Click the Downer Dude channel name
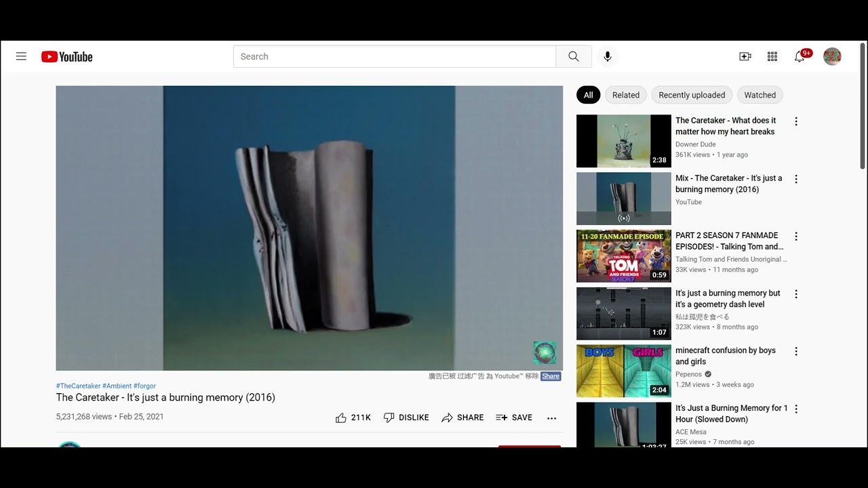 tap(696, 144)
